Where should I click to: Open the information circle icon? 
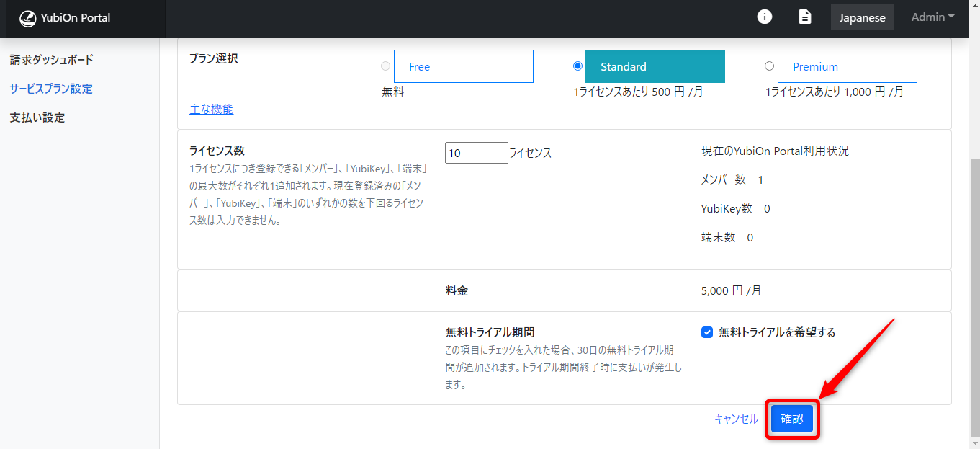[x=765, y=17]
